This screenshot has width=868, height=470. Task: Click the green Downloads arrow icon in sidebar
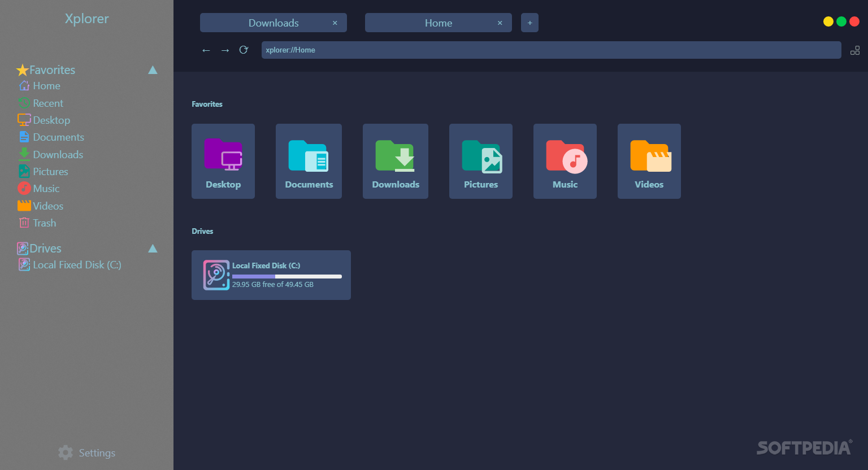(x=24, y=154)
